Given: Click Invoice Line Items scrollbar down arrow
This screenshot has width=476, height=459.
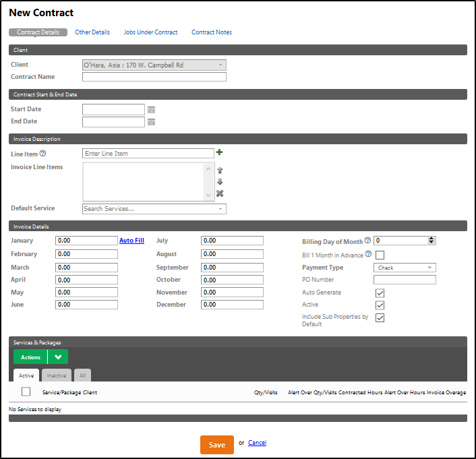Looking at the screenshot, I should pos(208,195).
